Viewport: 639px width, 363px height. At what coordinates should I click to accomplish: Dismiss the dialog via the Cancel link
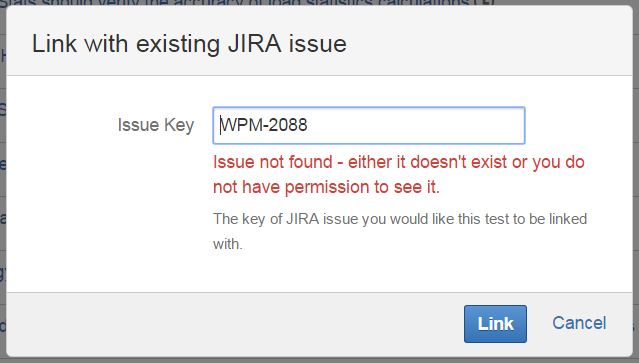(x=579, y=323)
